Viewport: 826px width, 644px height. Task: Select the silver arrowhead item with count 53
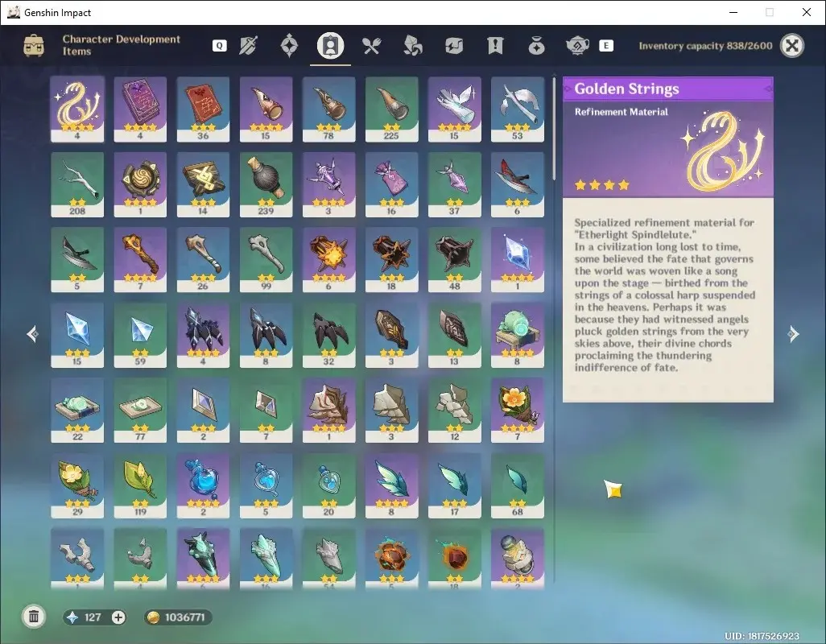click(518, 109)
